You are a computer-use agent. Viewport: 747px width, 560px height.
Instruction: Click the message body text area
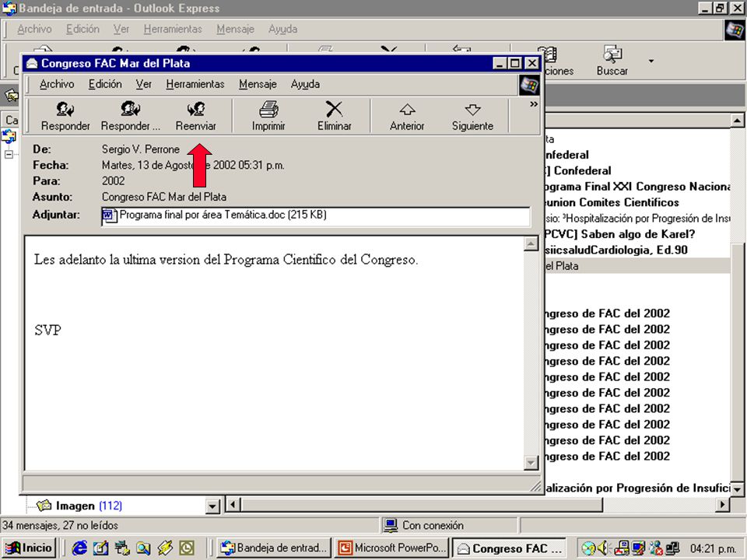(x=275, y=353)
